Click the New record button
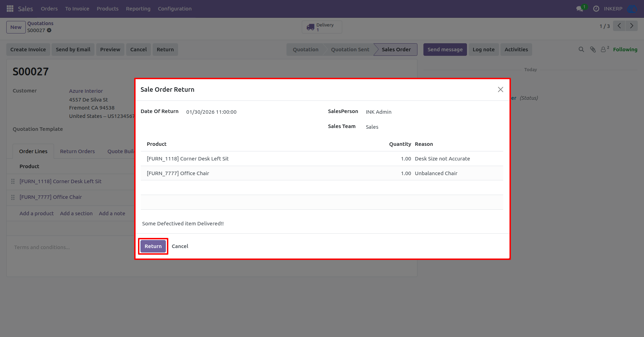 pos(16,27)
